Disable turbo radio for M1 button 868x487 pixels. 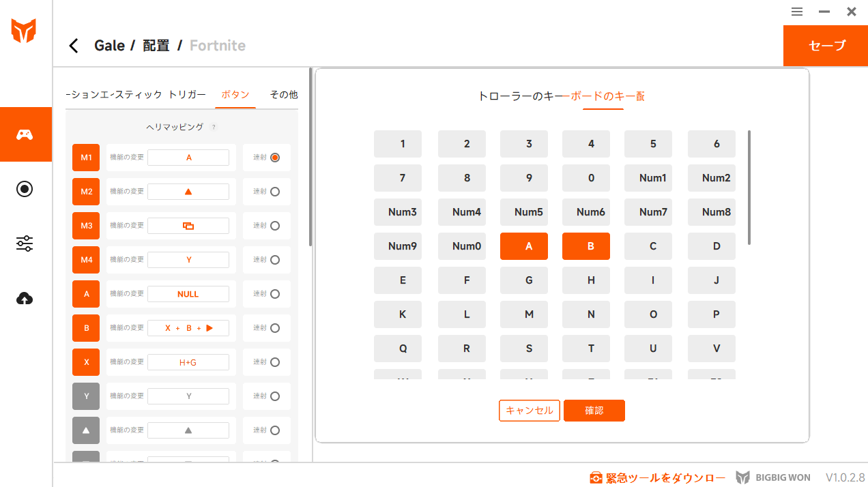pos(275,158)
